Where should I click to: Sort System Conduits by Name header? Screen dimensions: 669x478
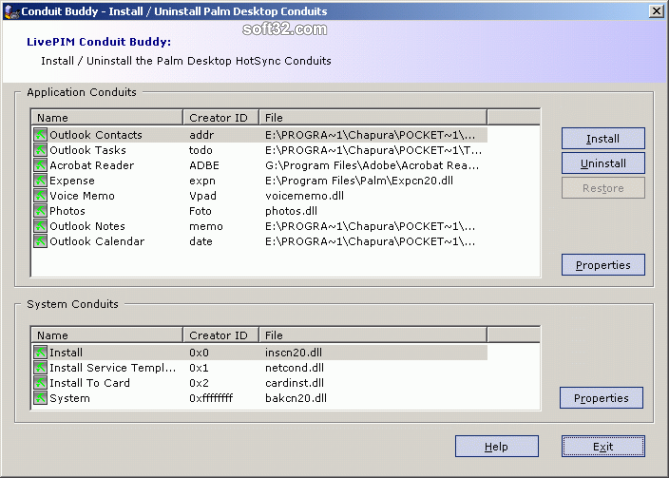pyautogui.click(x=107, y=335)
